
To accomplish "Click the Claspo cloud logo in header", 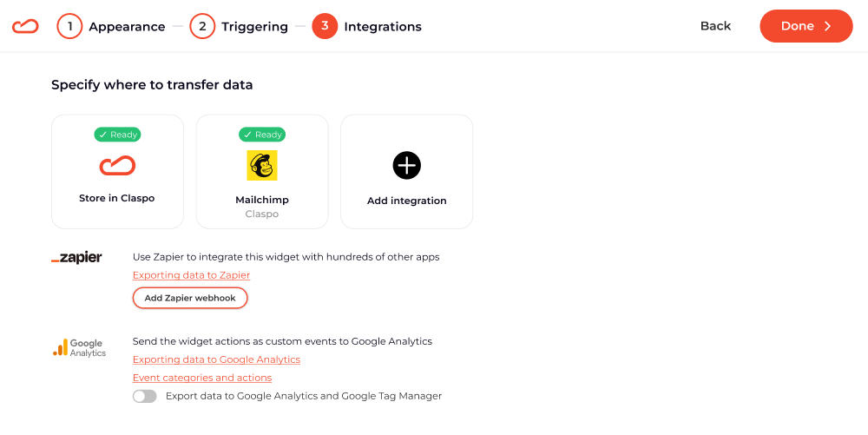I will coord(25,26).
